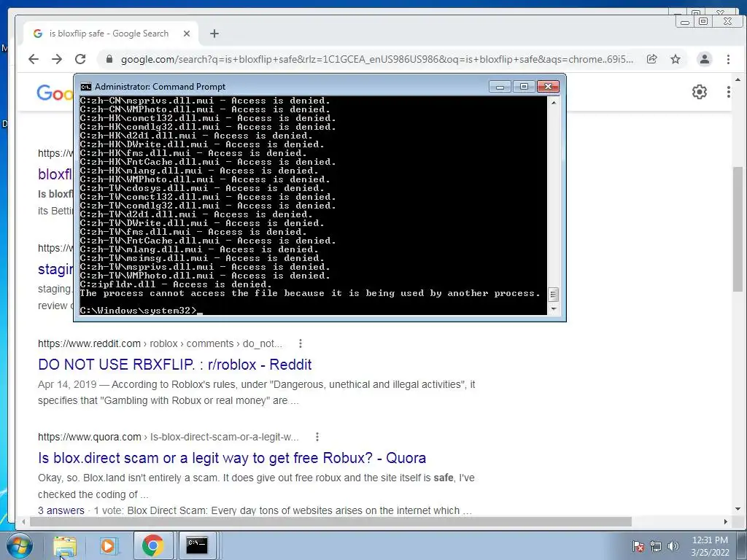The width and height of the screenshot is (747, 560).
Task: Go forward in Chrome
Action: (x=57, y=59)
